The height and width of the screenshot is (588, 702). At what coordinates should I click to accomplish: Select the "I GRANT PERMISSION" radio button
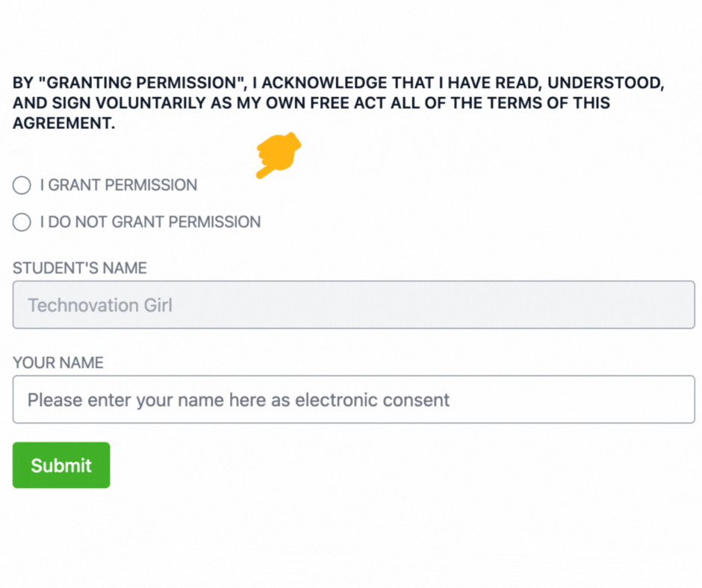(22, 185)
